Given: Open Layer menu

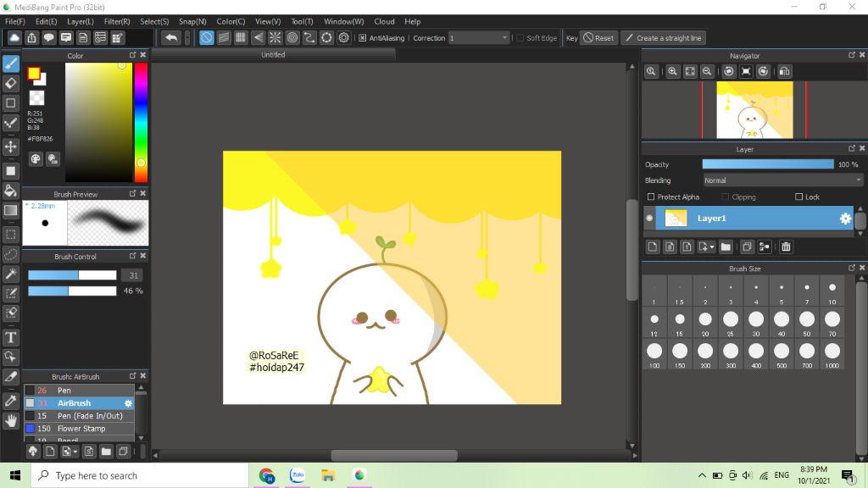Looking at the screenshot, I should tap(81, 21).
